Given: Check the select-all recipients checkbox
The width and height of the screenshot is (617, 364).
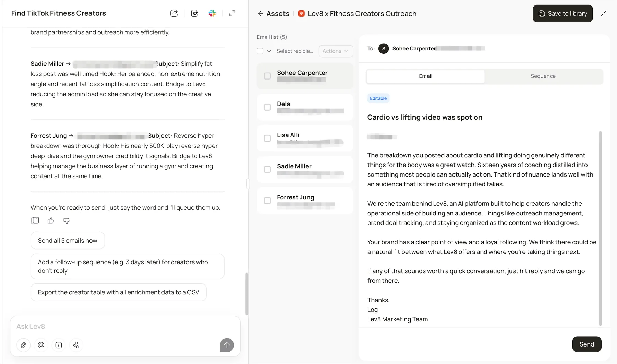Looking at the screenshot, I should 260,51.
